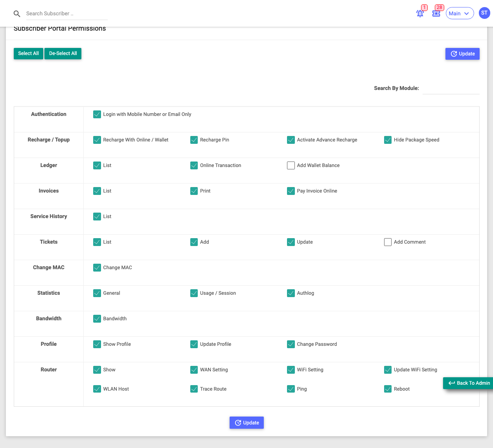Disable Pay Invoice Online
Viewport: 493px width, 448px height.
point(291,191)
